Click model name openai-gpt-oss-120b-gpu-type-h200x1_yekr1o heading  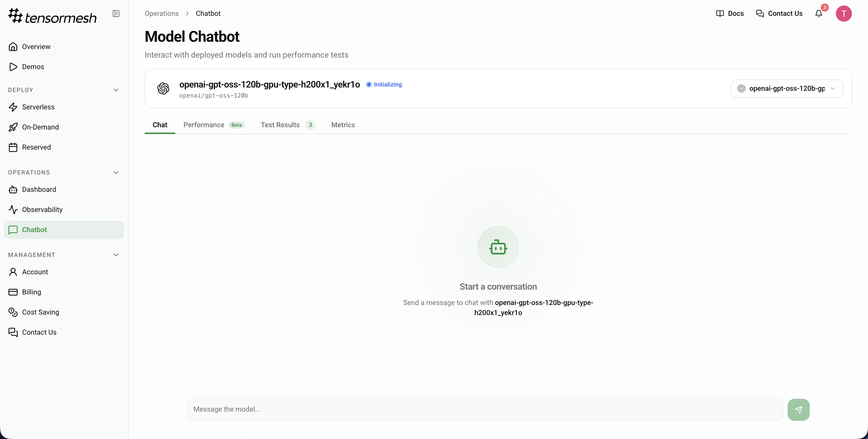pyautogui.click(x=269, y=84)
